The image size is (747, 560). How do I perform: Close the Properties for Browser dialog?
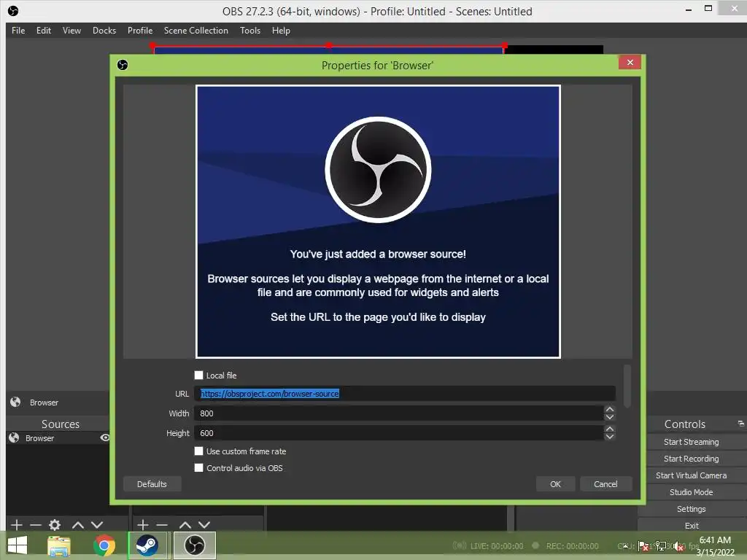630,63
